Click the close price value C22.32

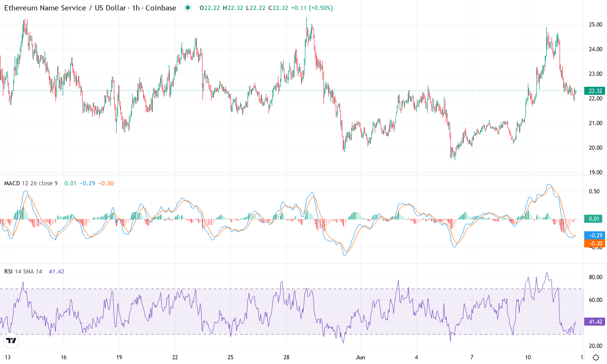pos(277,8)
